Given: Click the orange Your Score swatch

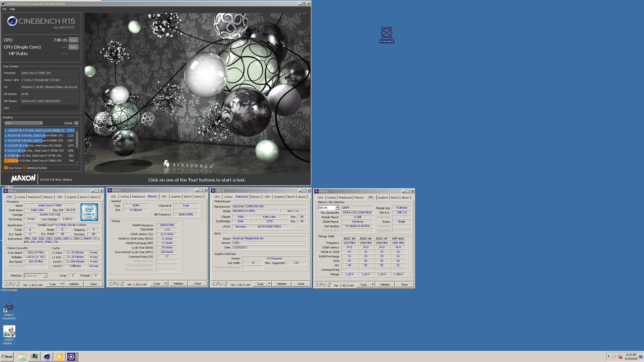Looking at the screenshot, I should pyautogui.click(x=6, y=168).
